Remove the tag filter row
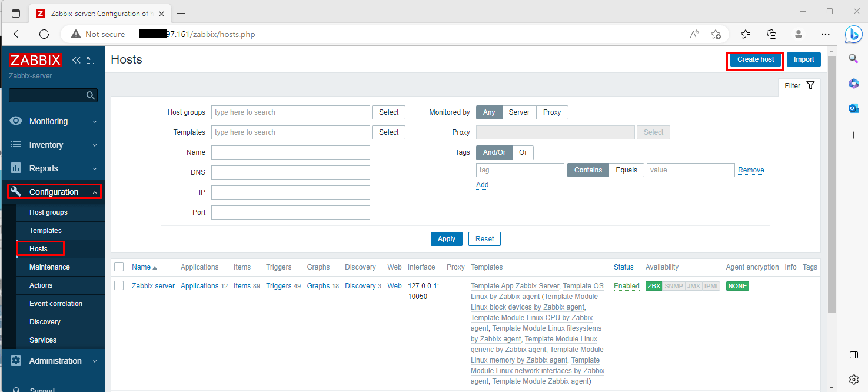Viewport: 868px width, 392px height. click(x=751, y=170)
